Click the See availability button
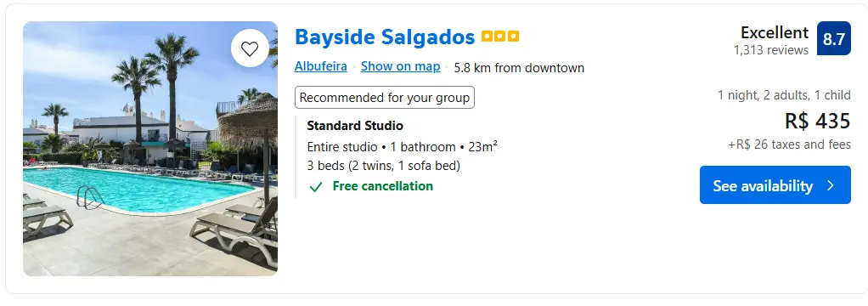 click(x=775, y=185)
